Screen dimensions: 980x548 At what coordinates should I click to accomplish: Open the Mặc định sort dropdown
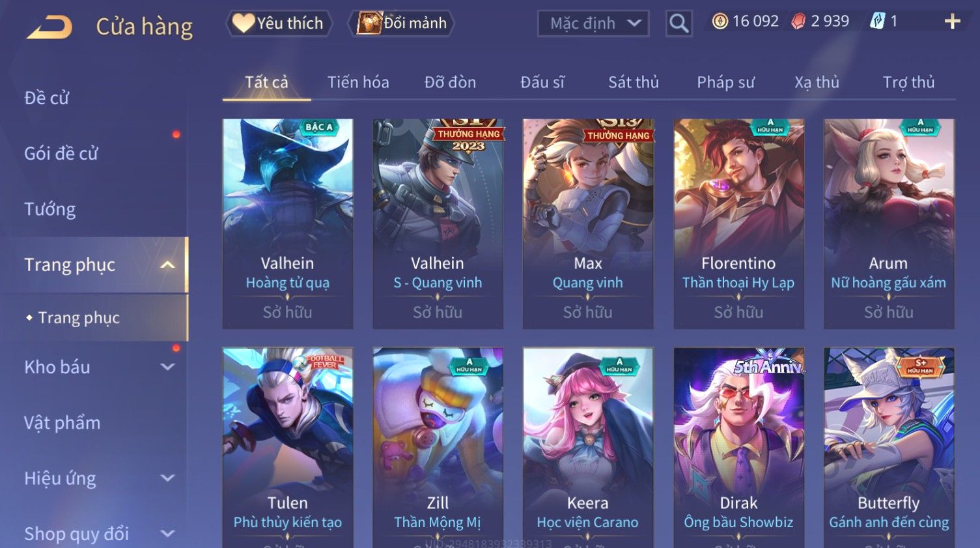point(593,23)
